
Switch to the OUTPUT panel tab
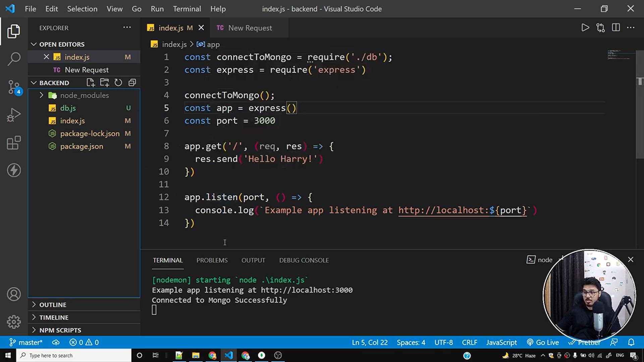coord(253,260)
